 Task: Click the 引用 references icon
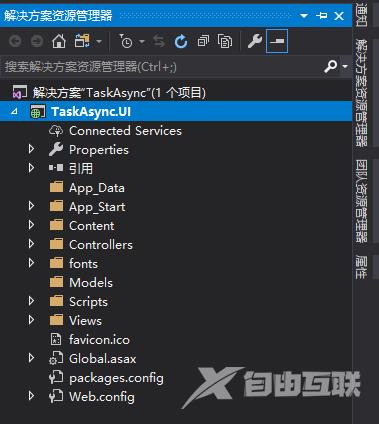tap(56, 168)
